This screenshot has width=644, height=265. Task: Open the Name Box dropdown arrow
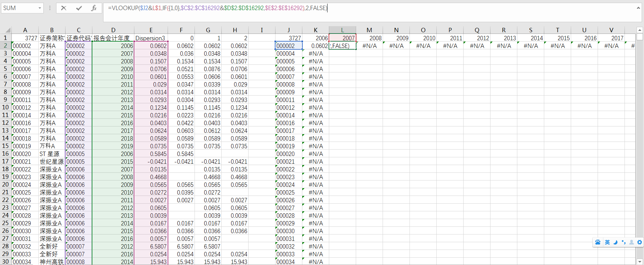(x=40, y=8)
